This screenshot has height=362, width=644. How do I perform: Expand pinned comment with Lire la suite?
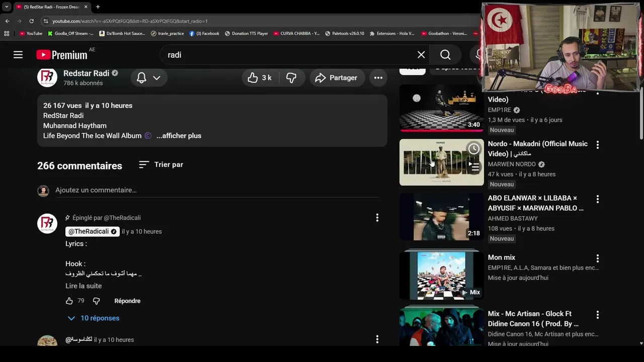pos(84,286)
